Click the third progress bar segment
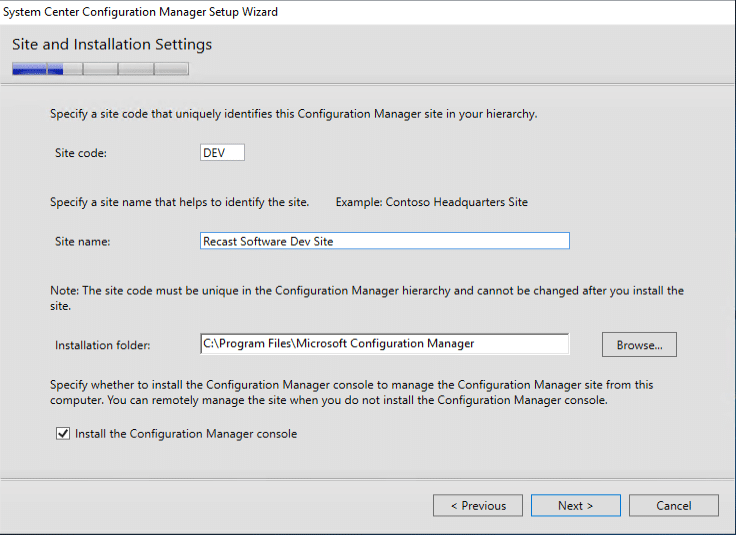The width and height of the screenshot is (736, 535). click(x=100, y=69)
